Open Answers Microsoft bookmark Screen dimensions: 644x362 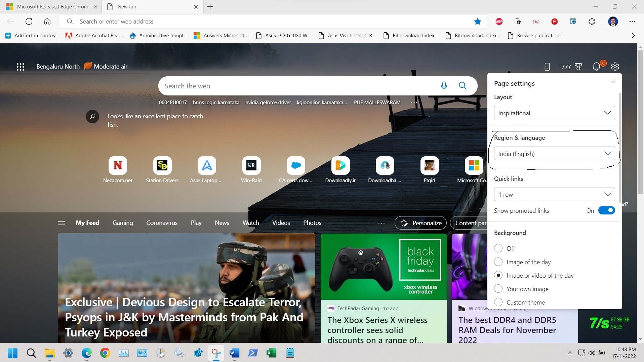click(x=221, y=36)
